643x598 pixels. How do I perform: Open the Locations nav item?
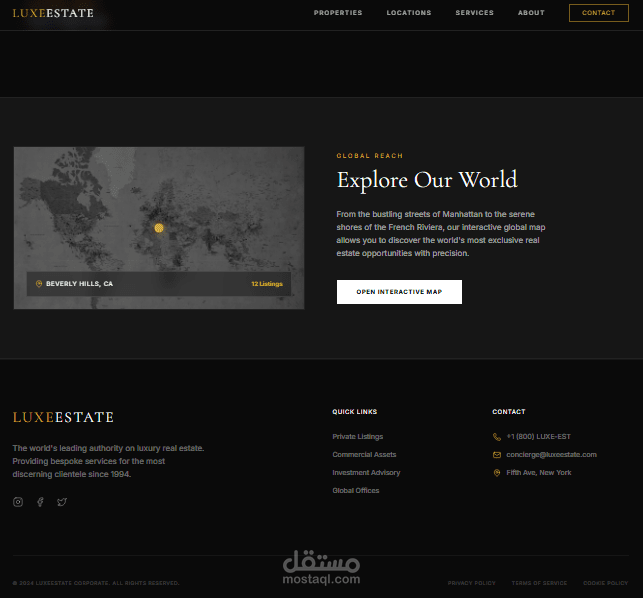(x=409, y=13)
